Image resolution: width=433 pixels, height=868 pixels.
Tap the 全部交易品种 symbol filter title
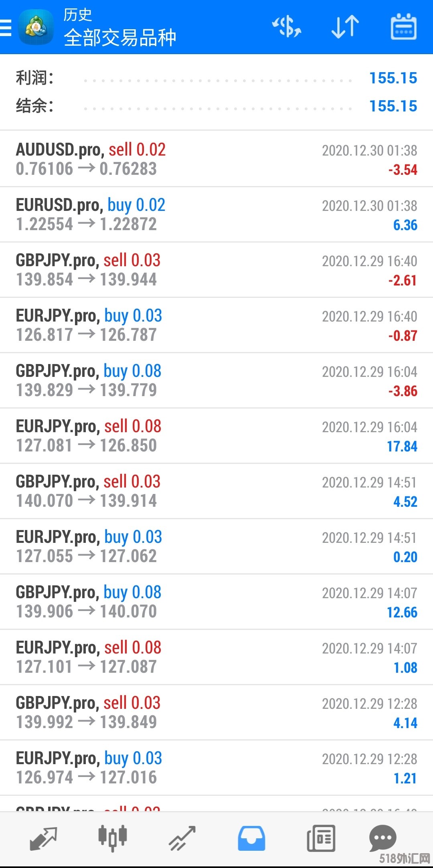click(119, 38)
